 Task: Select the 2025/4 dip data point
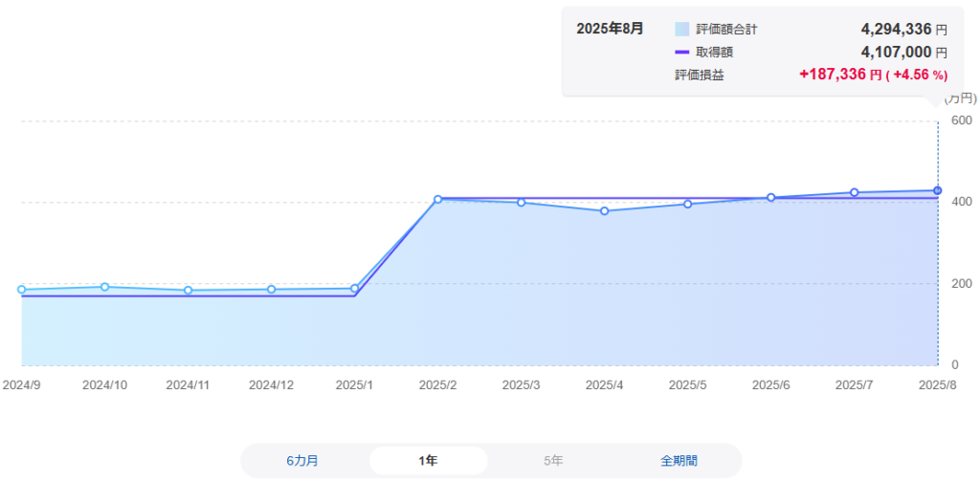[604, 211]
